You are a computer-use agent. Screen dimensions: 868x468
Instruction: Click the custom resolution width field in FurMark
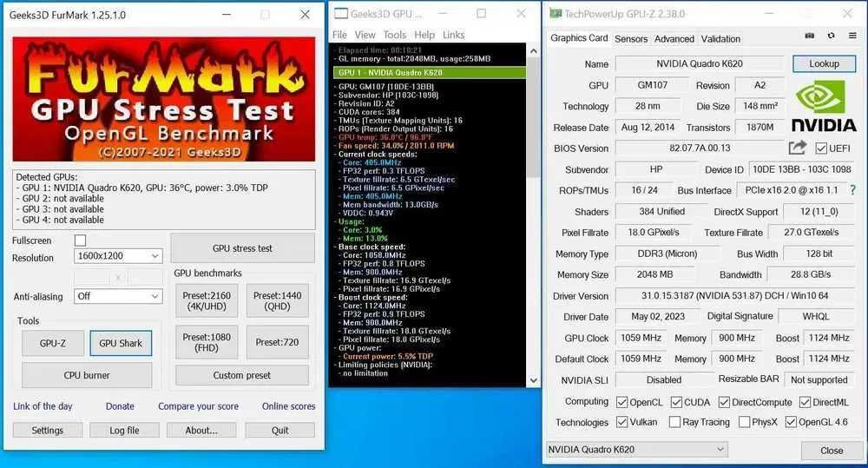pyautogui.click(x=92, y=277)
